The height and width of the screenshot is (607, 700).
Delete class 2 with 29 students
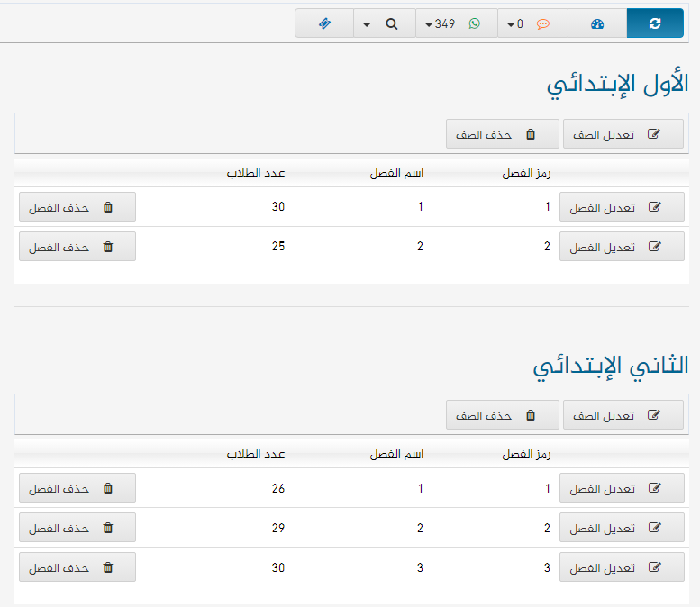77,528
